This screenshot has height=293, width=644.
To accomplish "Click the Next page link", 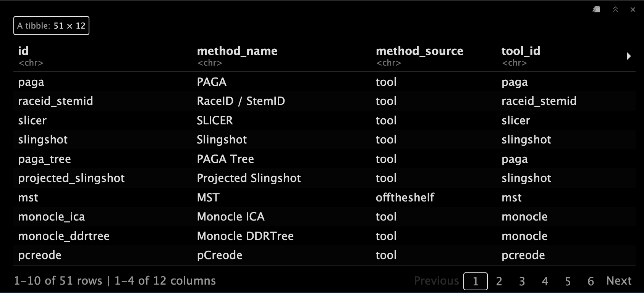I will pyautogui.click(x=619, y=281).
